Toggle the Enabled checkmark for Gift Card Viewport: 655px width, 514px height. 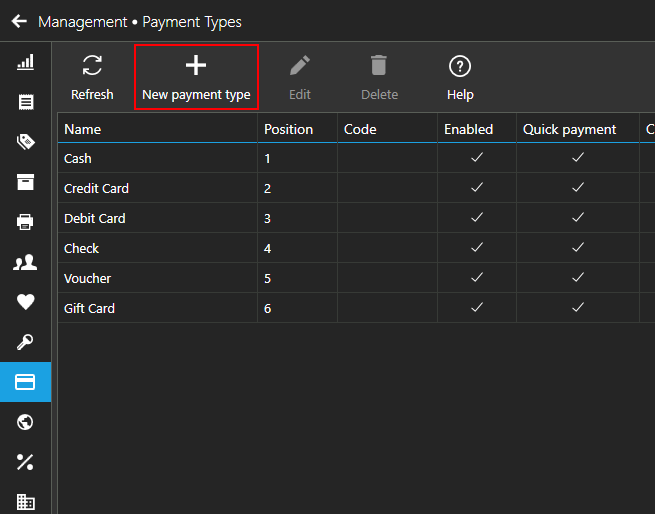point(477,308)
